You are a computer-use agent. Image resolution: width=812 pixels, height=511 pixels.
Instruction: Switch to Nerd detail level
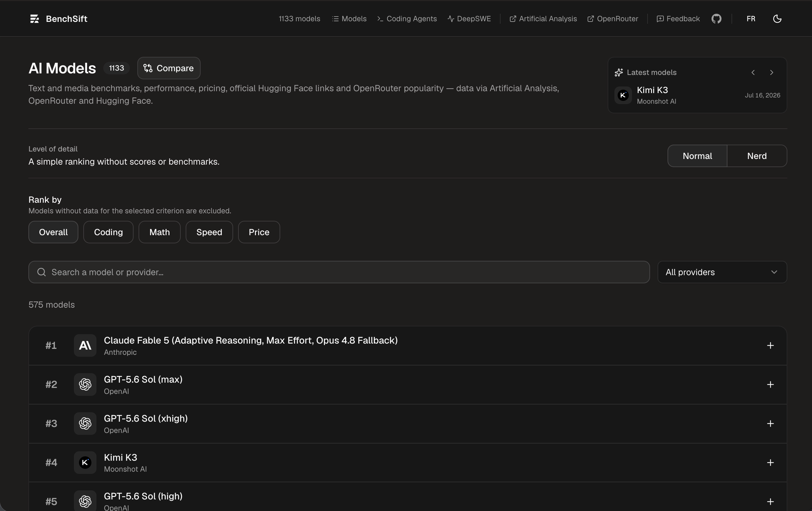(x=757, y=156)
